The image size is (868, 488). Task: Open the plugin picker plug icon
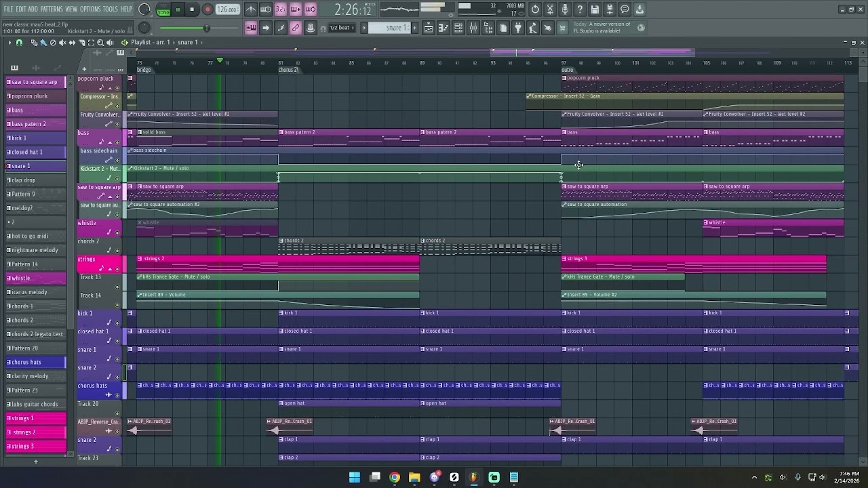(517, 28)
